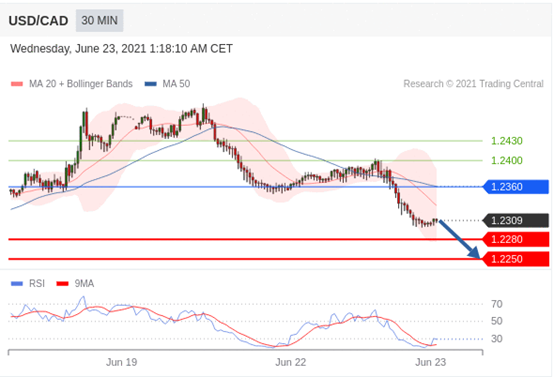
Task: Click the 30 MIN timeframe button
Action: 99,20
